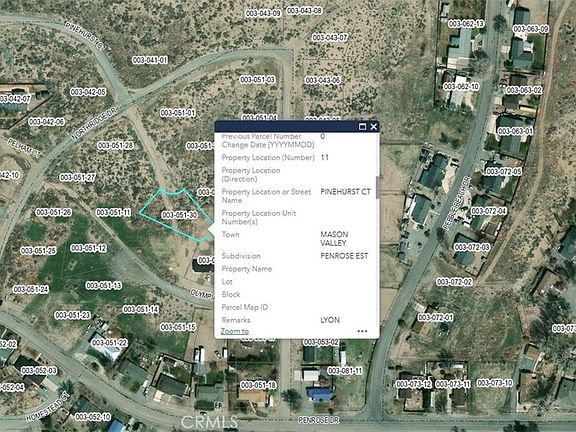Select parcel label 003-043-07

[330, 37]
